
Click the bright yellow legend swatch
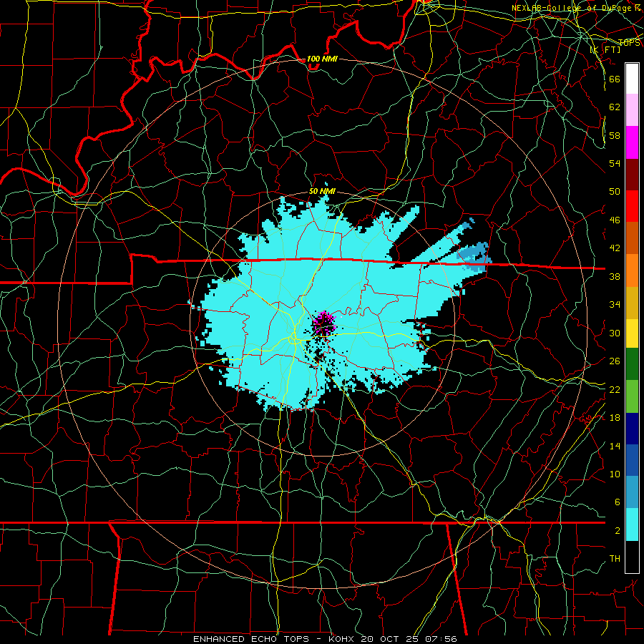632,333
